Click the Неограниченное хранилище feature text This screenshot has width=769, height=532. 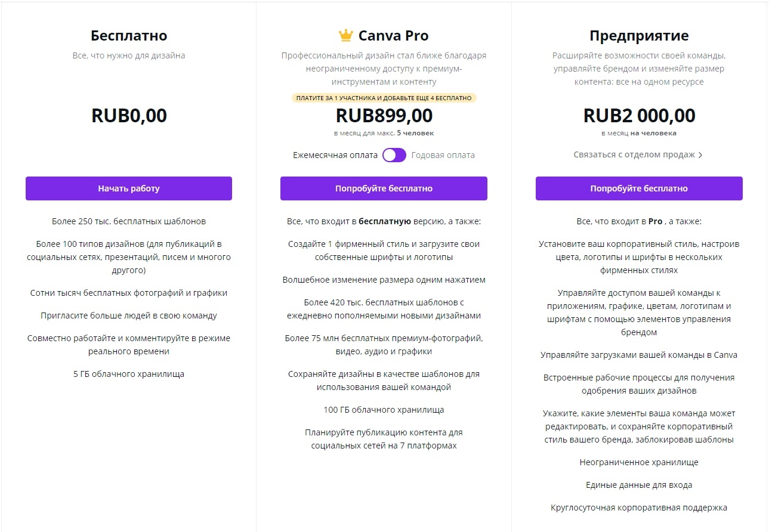639,463
